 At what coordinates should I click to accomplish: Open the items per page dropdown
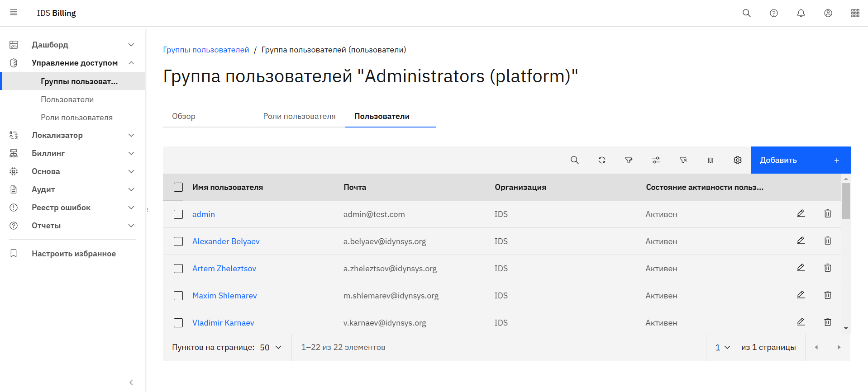pyautogui.click(x=271, y=347)
